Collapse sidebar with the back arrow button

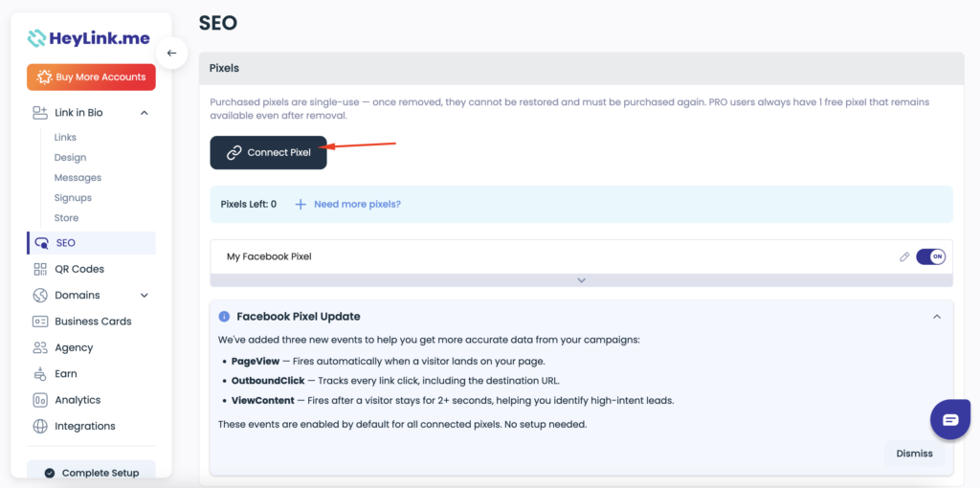pyautogui.click(x=172, y=54)
